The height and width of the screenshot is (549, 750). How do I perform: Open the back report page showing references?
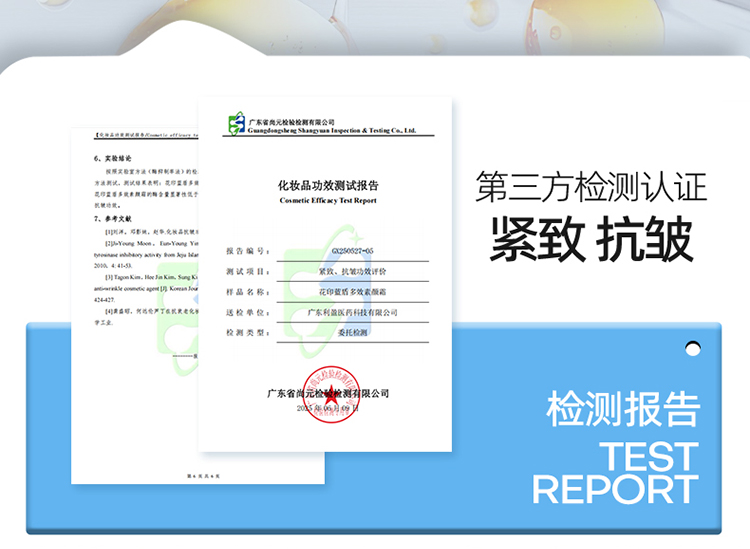[x=134, y=306]
